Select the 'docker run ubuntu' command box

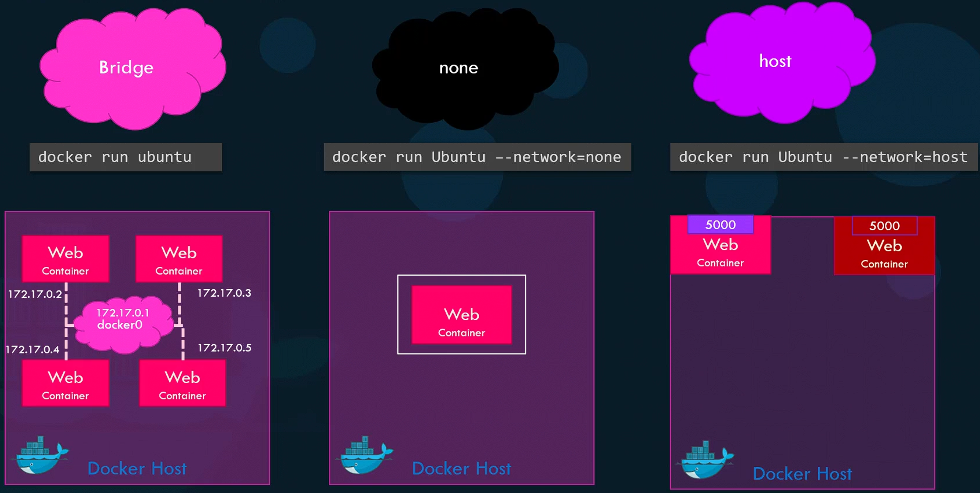pos(126,157)
